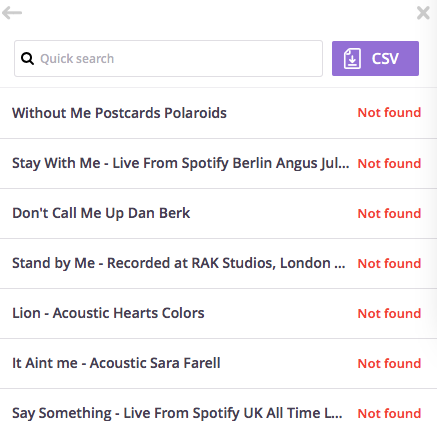
Task: Click Not found status for Without Me
Action: (389, 113)
